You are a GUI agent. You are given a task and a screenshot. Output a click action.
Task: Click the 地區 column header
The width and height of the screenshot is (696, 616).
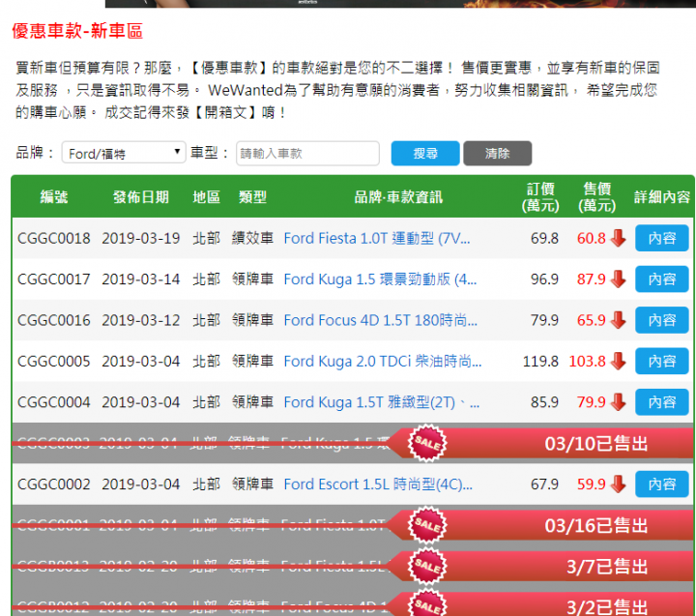[207, 196]
